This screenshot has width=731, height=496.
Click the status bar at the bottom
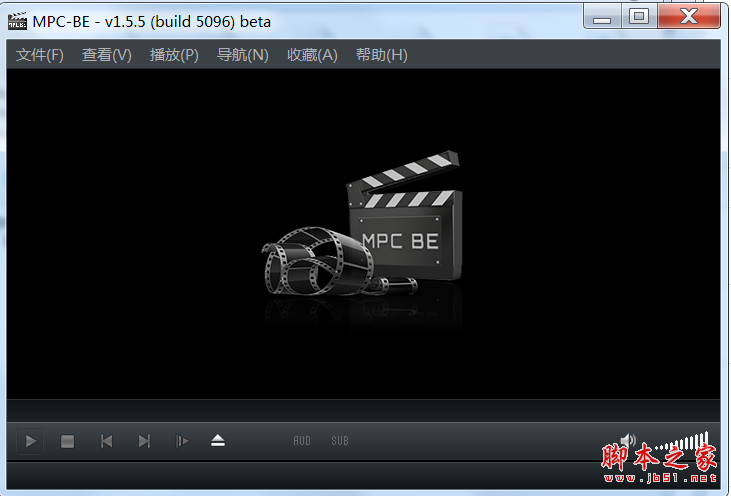(x=363, y=475)
